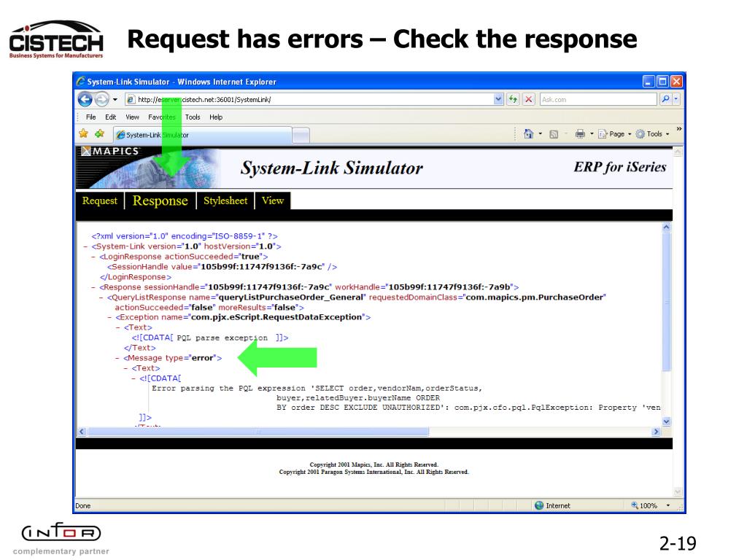The height and width of the screenshot is (560, 747).
Task: Click the 'Error parsing the PQL expression' text
Action: (228, 389)
